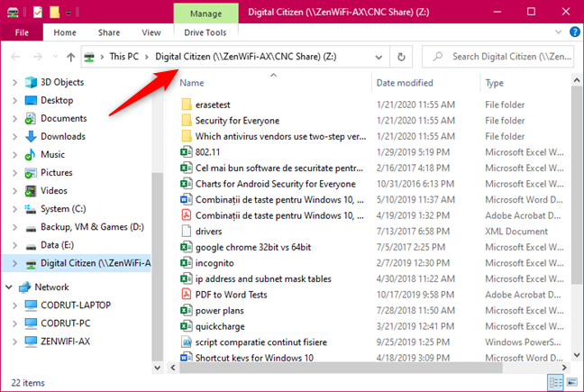Select google chrome 32bit vs 64bit icon
The width and height of the screenshot is (584, 392).
click(x=187, y=247)
